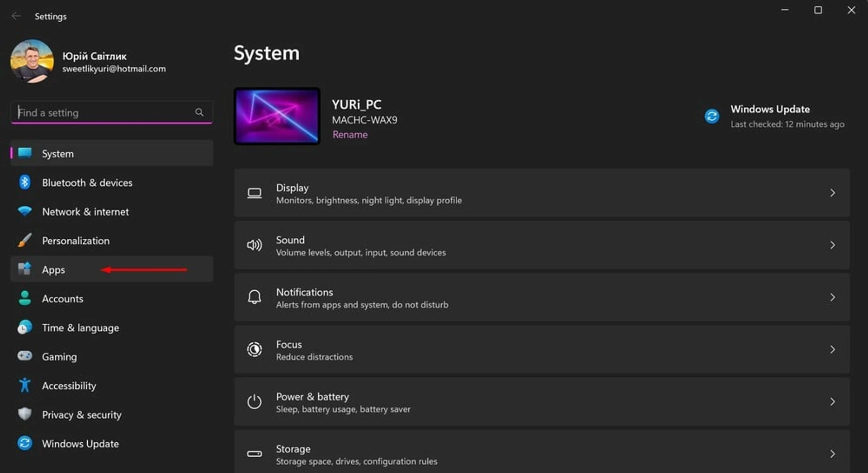Click the back arrow next to Settings
The image size is (868, 473).
pyautogui.click(x=16, y=16)
